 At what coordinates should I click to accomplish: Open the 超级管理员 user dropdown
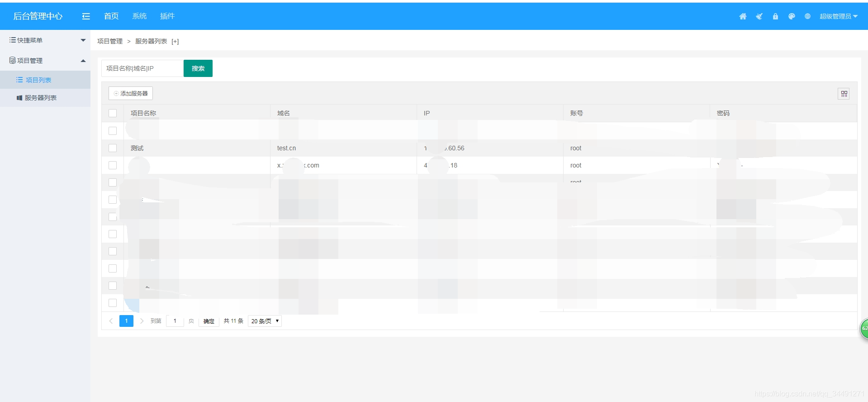pyautogui.click(x=839, y=16)
